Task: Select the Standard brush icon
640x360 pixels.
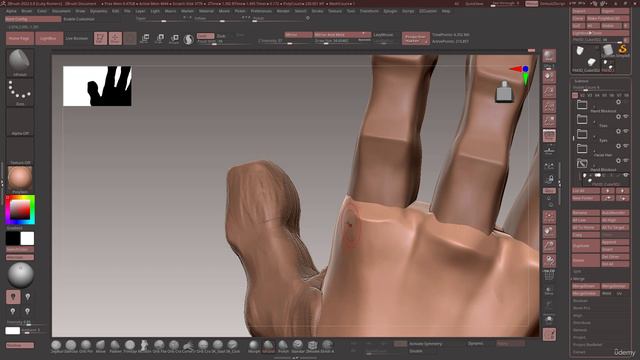Action: coord(298,346)
